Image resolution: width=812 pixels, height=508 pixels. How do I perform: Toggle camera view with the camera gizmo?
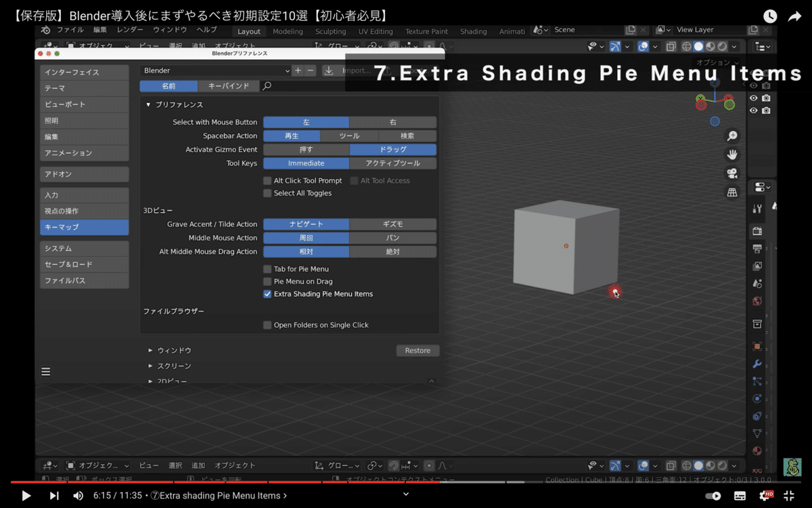pyautogui.click(x=732, y=173)
